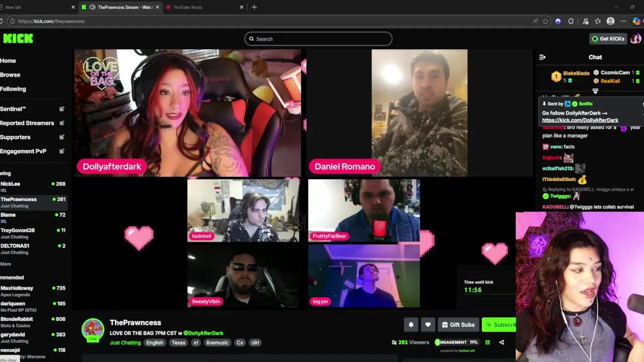
Task: Mute the Kick stream tab speaker icon
Action: point(92,7)
